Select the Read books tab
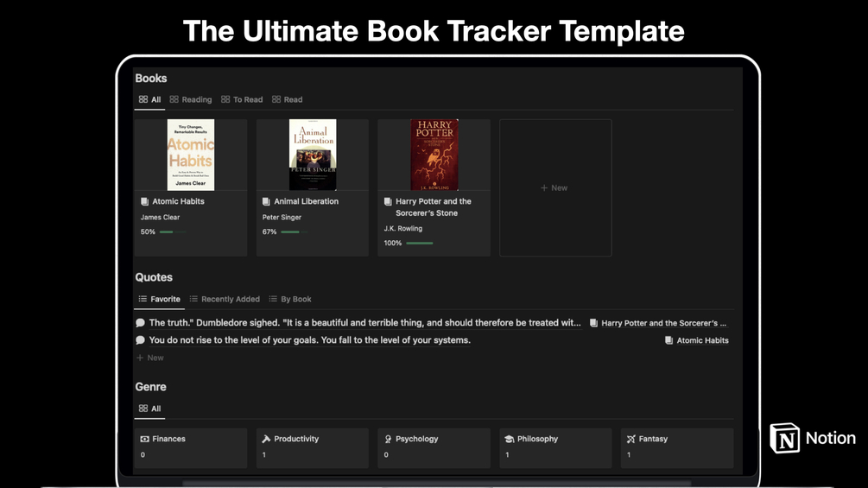 tap(288, 99)
